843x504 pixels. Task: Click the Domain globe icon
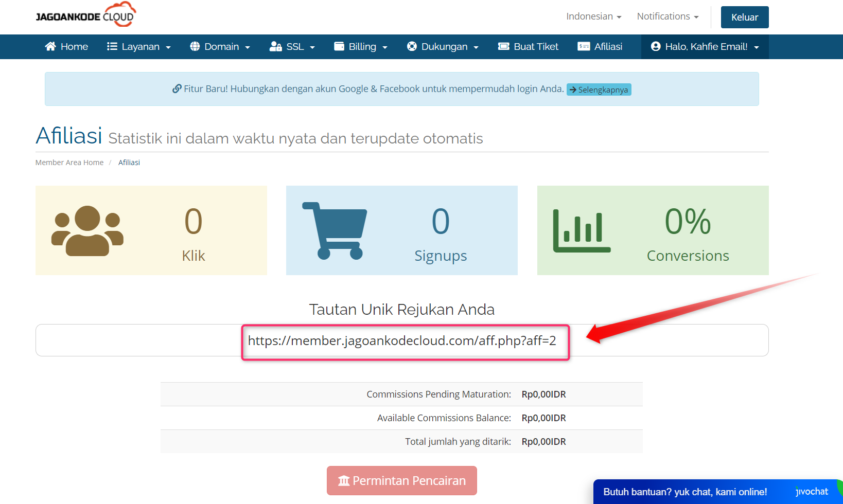click(x=195, y=46)
